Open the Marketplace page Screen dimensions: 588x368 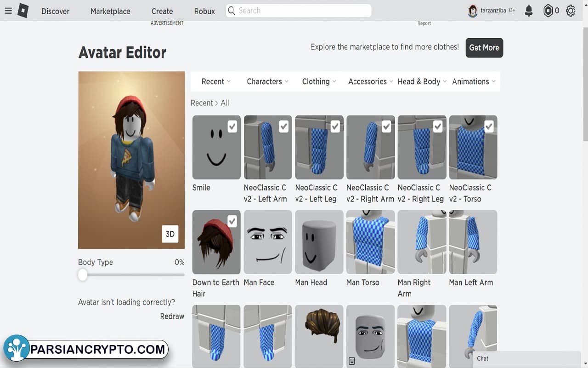point(110,11)
